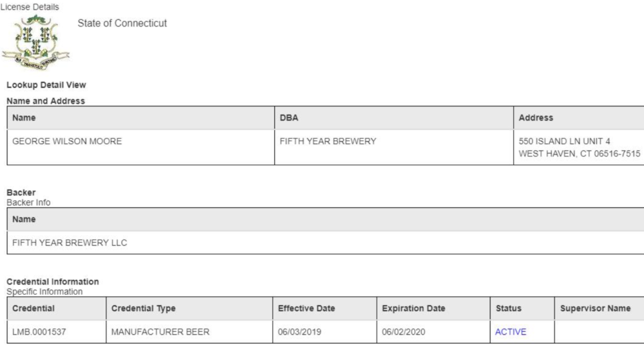The width and height of the screenshot is (644, 345).
Task: Click the Expiration Date column header
Action: (413, 308)
